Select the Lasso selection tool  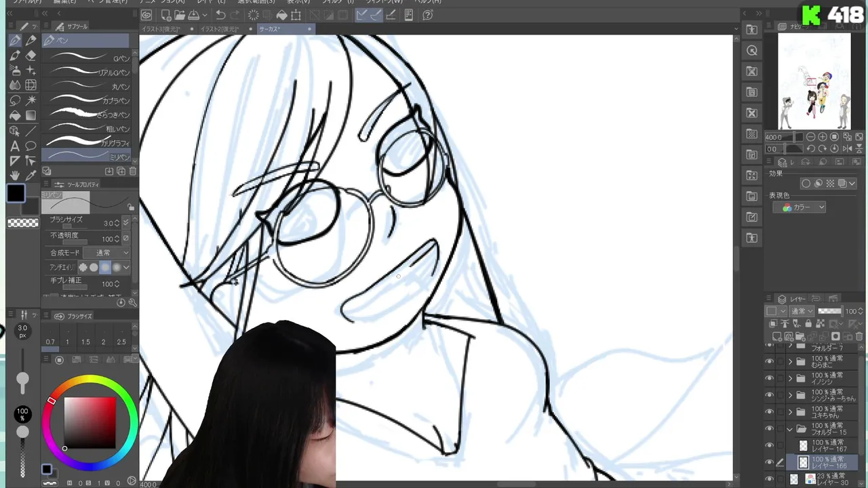15,100
